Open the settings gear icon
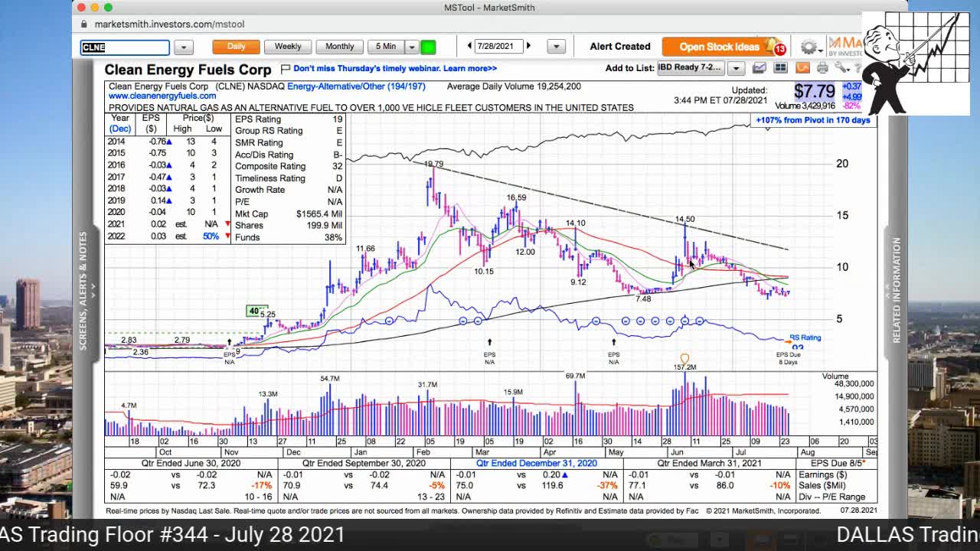Screen dimensions: 980x551 (808, 47)
